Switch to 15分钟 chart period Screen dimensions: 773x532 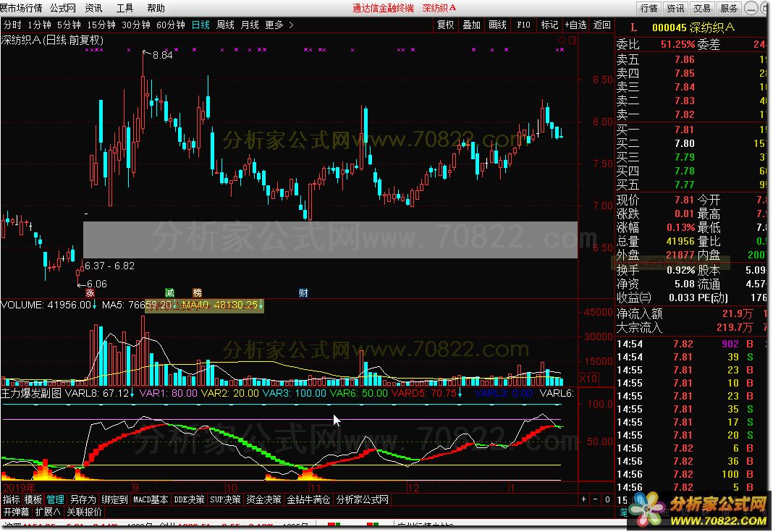pyautogui.click(x=101, y=25)
